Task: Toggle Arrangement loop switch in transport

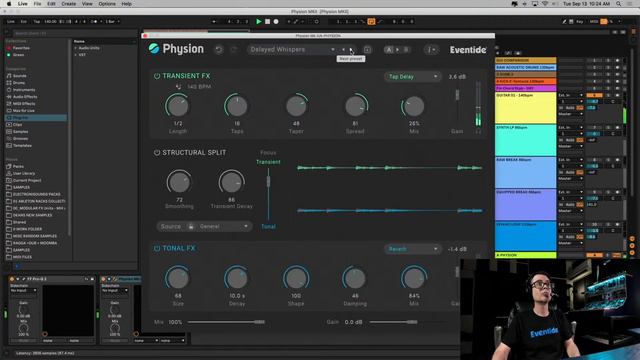Action: coord(371,22)
